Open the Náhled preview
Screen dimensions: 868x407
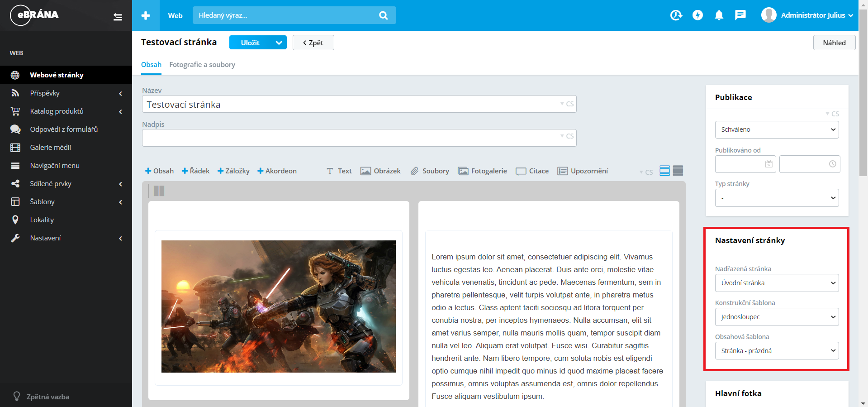pos(834,43)
